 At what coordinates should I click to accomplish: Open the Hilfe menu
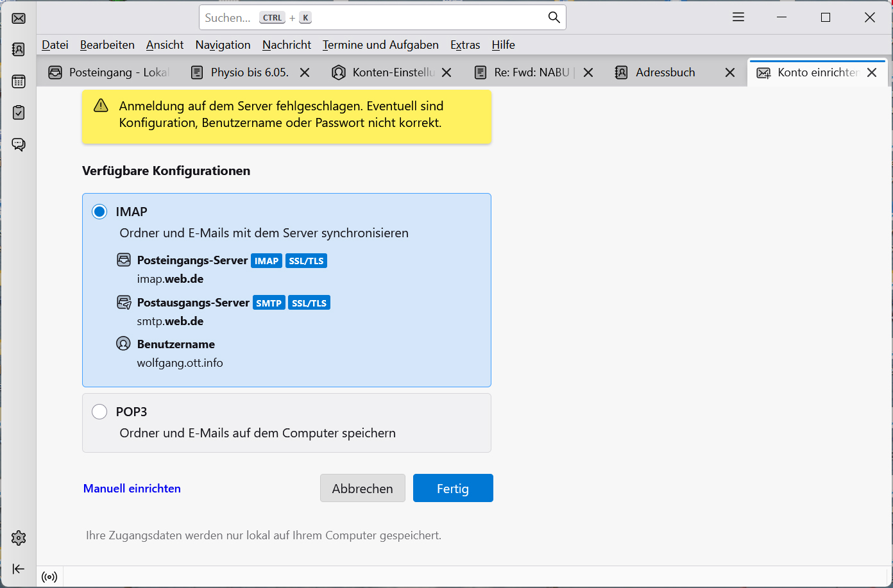click(x=504, y=45)
